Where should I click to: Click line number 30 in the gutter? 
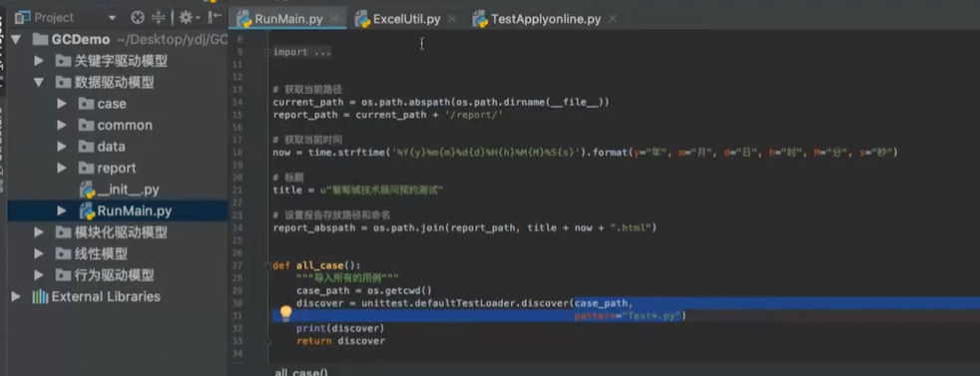(x=237, y=303)
